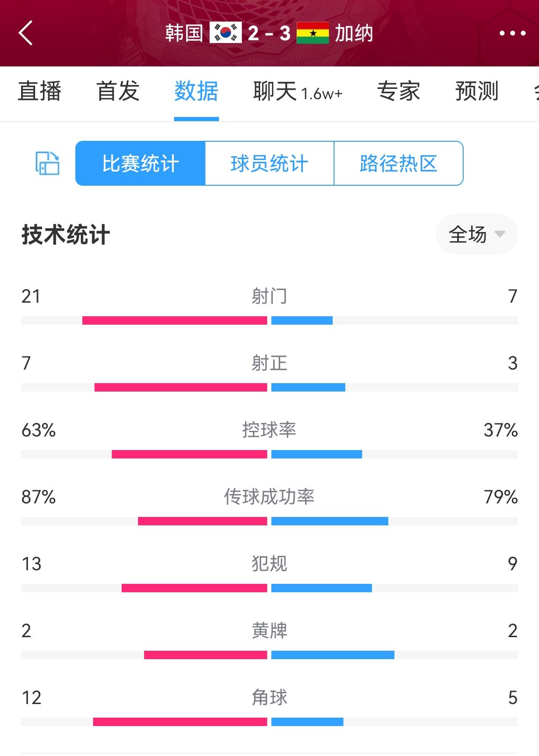Tap the Ghana flag icon
This screenshot has height=756, width=539.
click(x=313, y=33)
